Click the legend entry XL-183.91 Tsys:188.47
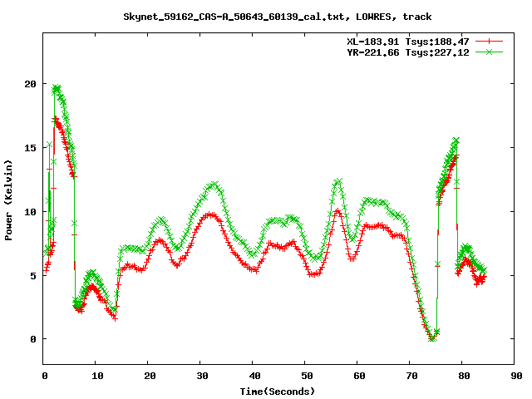 coord(408,42)
